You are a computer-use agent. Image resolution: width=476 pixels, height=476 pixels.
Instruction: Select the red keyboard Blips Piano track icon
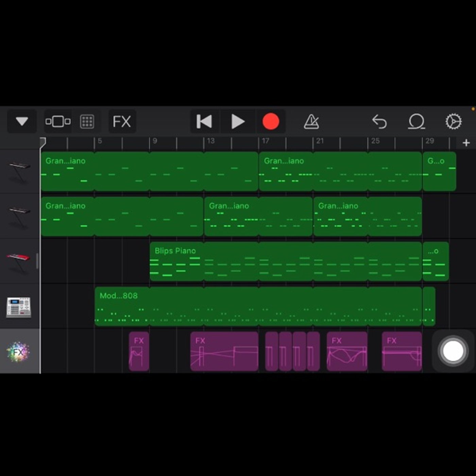coord(19,261)
